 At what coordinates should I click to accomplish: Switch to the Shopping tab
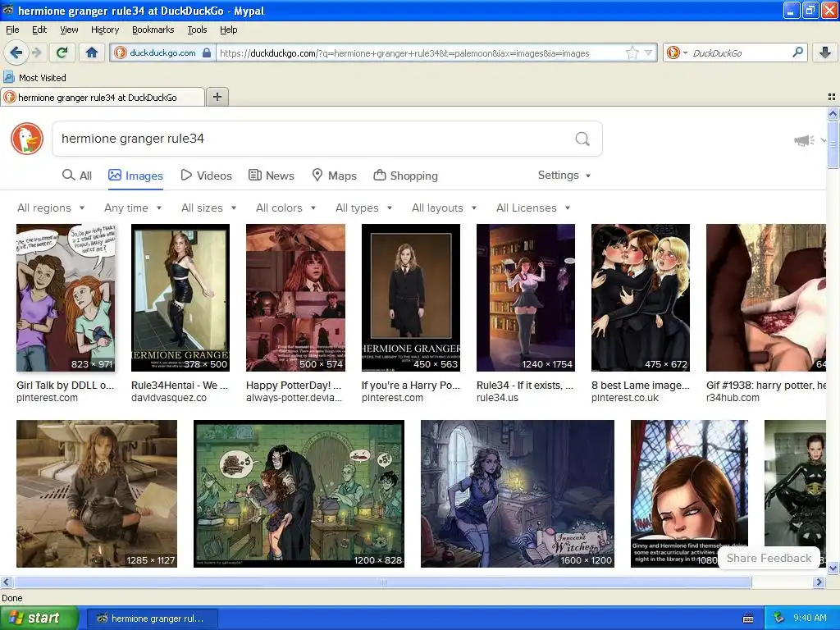[x=405, y=176]
